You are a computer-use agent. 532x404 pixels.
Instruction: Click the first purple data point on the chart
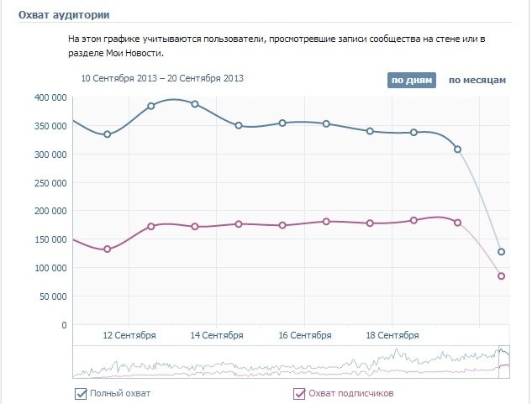(x=108, y=249)
